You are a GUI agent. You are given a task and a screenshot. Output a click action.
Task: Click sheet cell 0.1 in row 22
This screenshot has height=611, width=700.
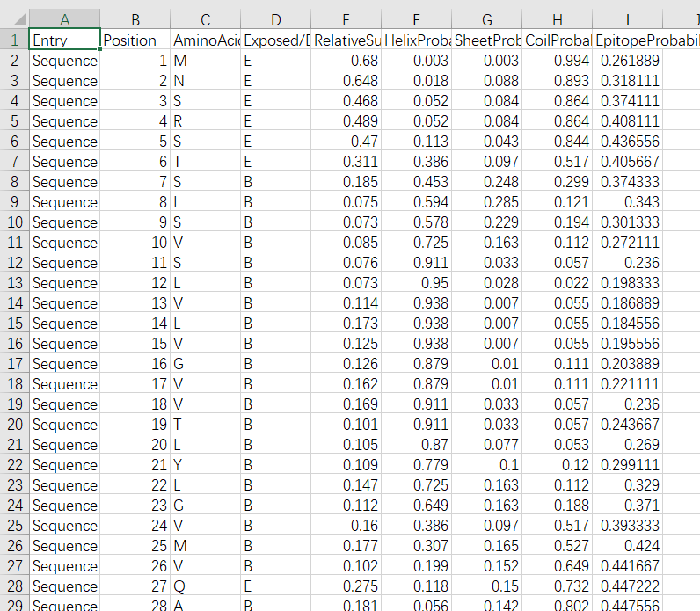click(x=486, y=464)
